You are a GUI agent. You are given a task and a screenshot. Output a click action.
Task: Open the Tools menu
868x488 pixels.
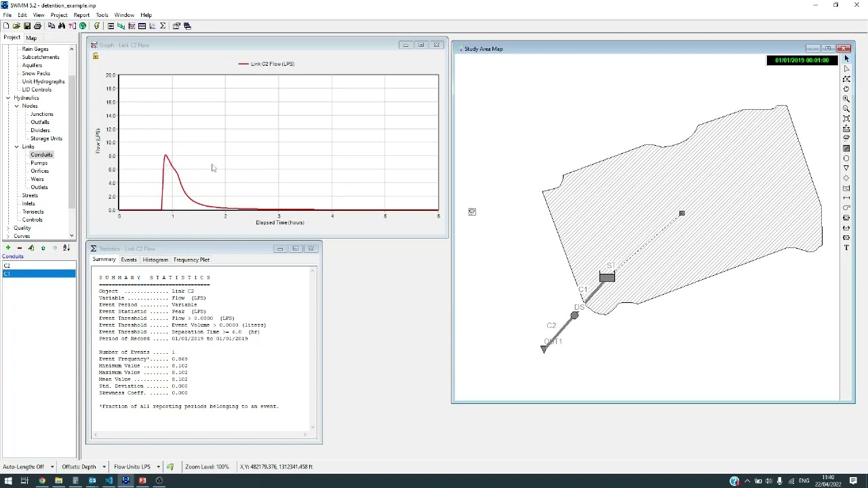(x=102, y=15)
